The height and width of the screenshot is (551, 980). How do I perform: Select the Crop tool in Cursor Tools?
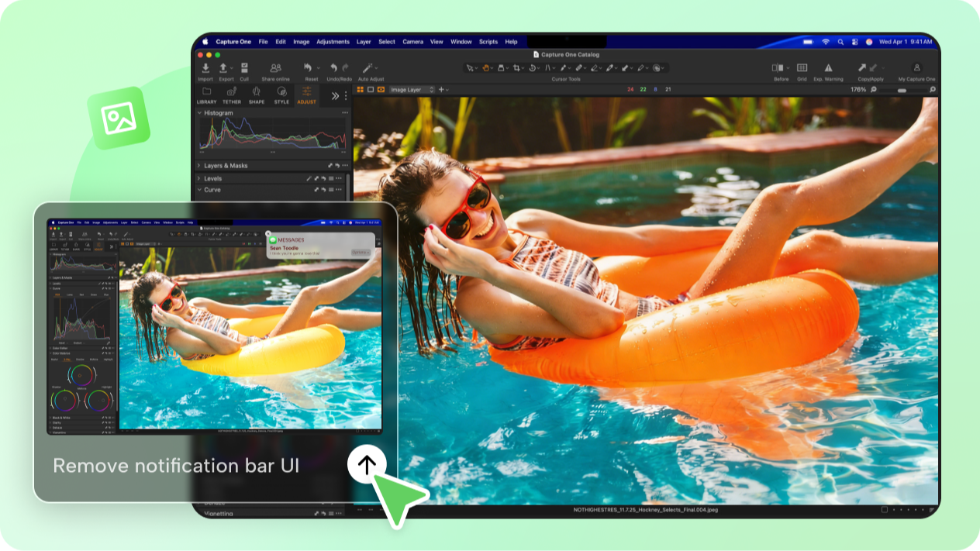tap(516, 68)
